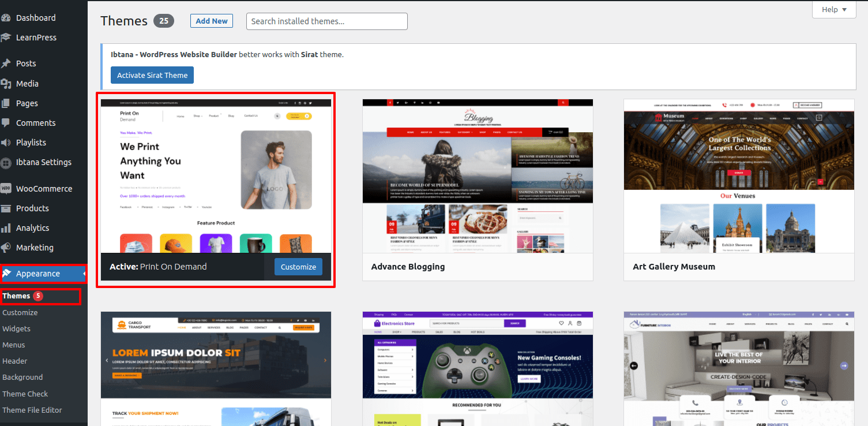Viewport: 868px width, 426px height.
Task: Open the Customize submenu link
Action: pos(20,312)
